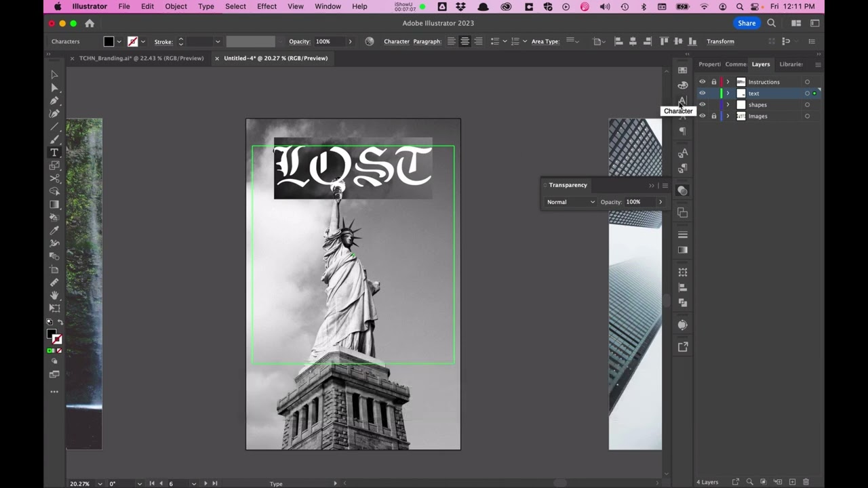The width and height of the screenshot is (868, 488).
Task: Open the stroke weight dropdown
Action: pos(217,41)
